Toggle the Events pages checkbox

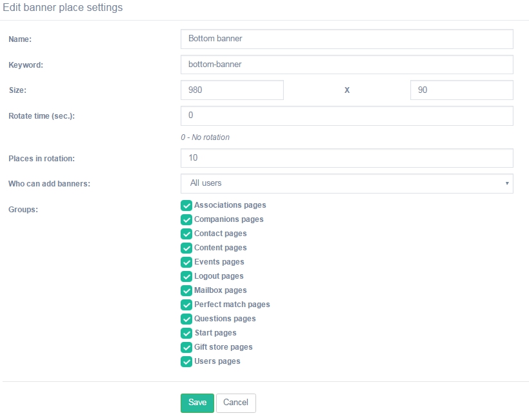pos(186,262)
